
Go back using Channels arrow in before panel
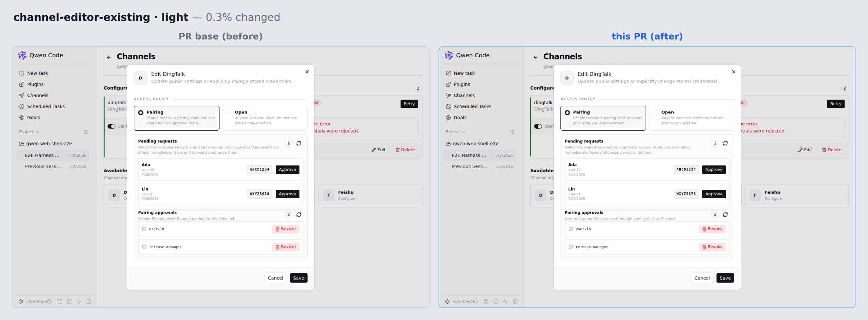tap(109, 57)
